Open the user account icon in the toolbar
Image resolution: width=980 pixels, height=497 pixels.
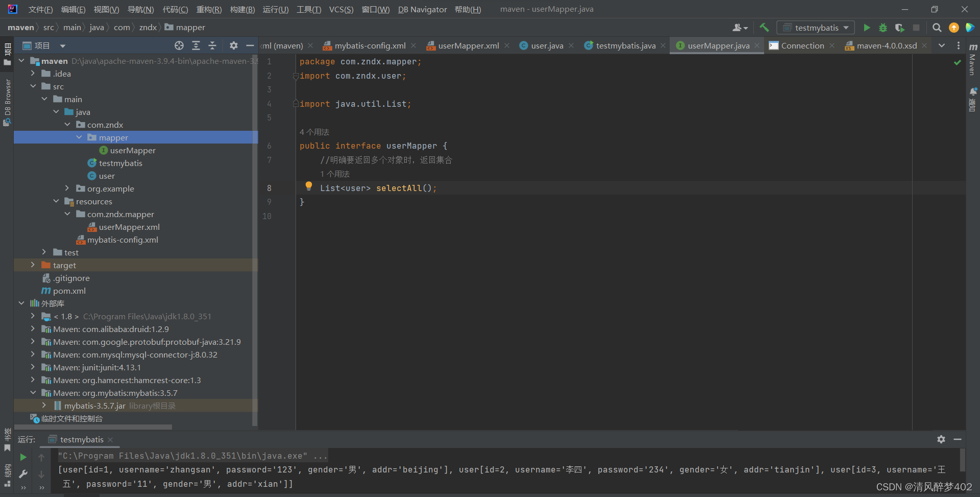click(740, 28)
